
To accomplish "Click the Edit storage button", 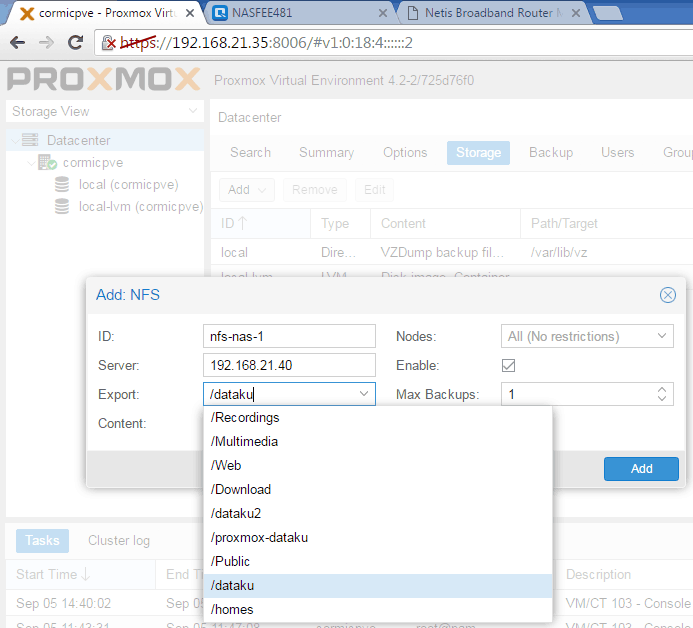I will 374,190.
